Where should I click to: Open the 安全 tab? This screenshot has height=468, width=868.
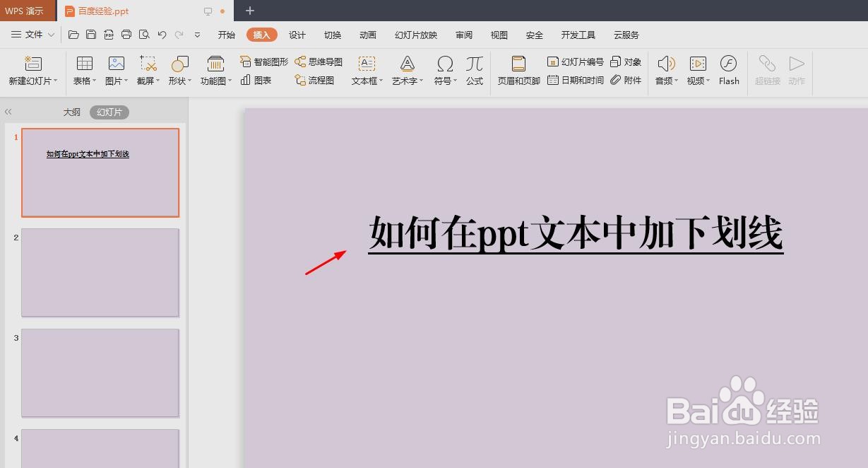535,35
